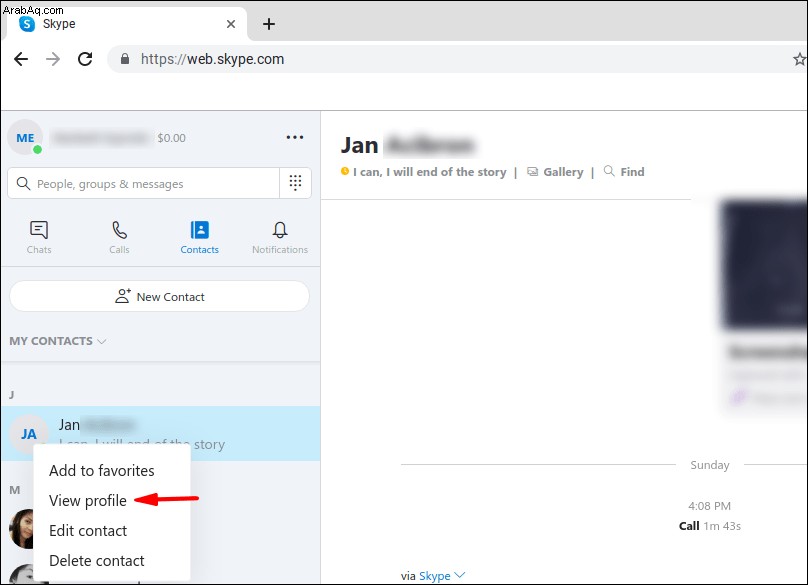The image size is (808, 585).
Task: Click the New Contact button
Action: tap(160, 296)
